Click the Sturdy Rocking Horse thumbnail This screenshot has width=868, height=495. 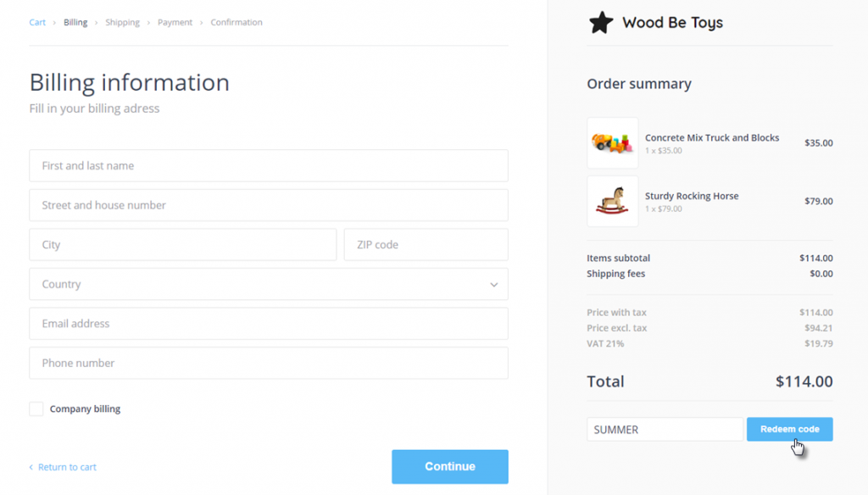point(612,201)
